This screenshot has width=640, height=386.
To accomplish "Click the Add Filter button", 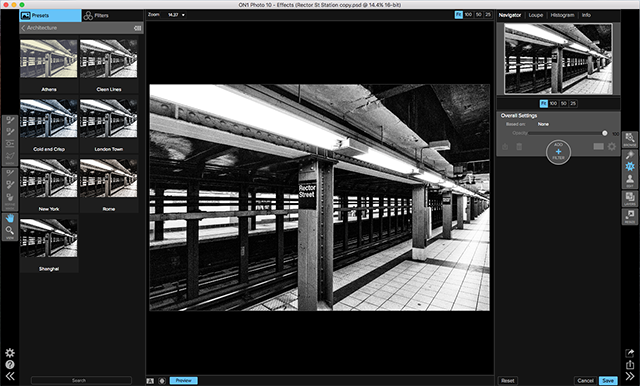I will pyautogui.click(x=558, y=152).
